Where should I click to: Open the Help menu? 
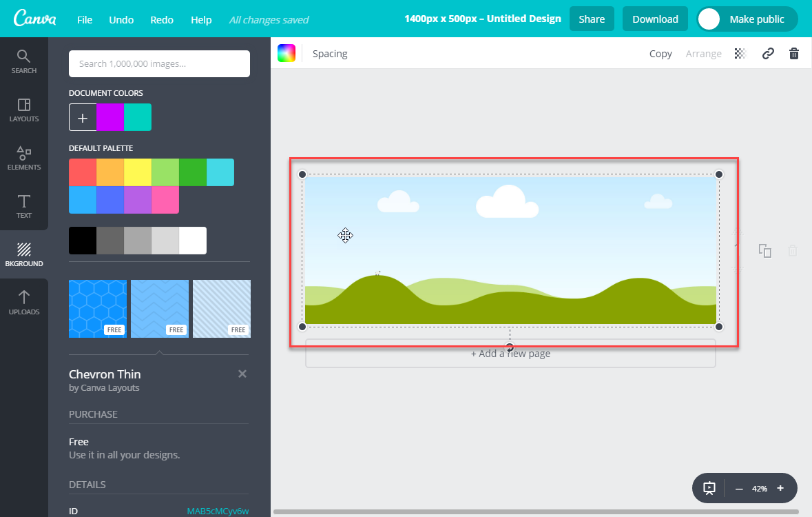point(201,20)
